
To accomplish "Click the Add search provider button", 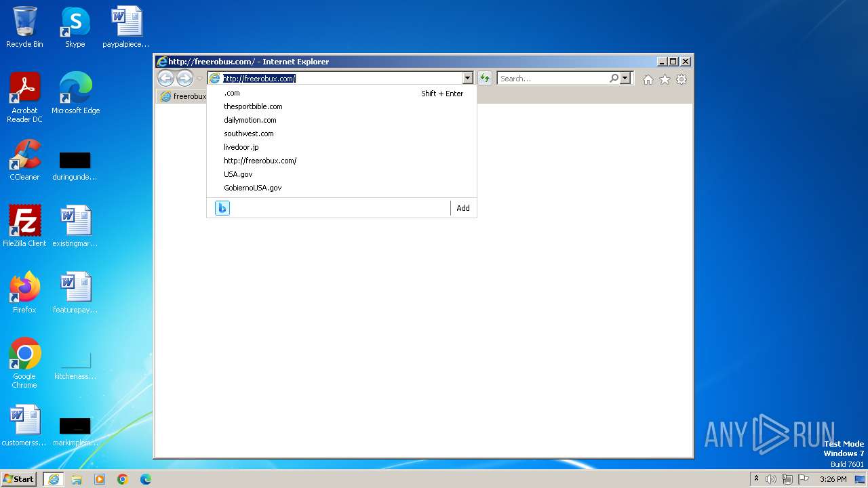I will coord(463,208).
